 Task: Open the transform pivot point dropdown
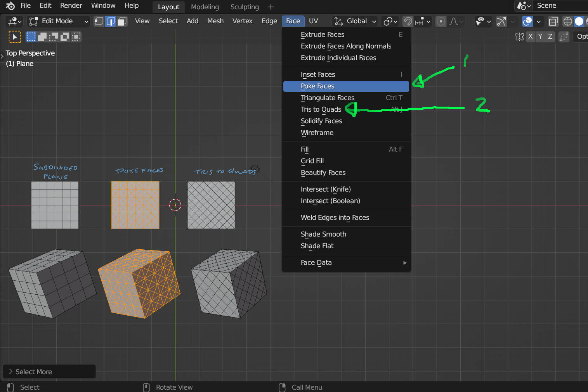pos(390,21)
